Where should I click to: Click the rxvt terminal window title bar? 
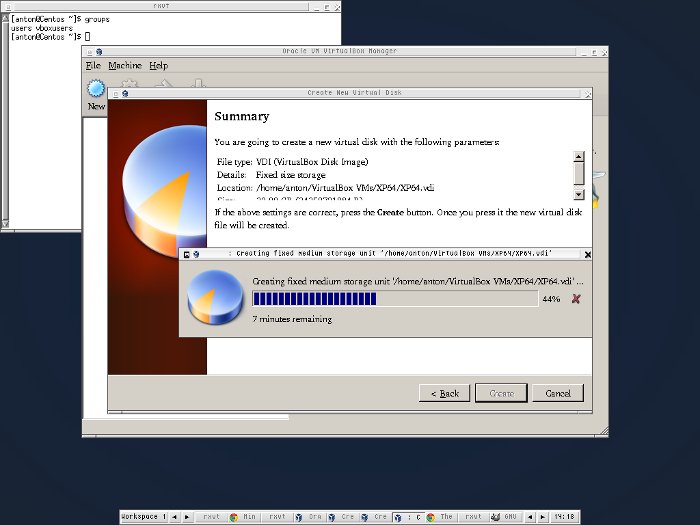161,6
